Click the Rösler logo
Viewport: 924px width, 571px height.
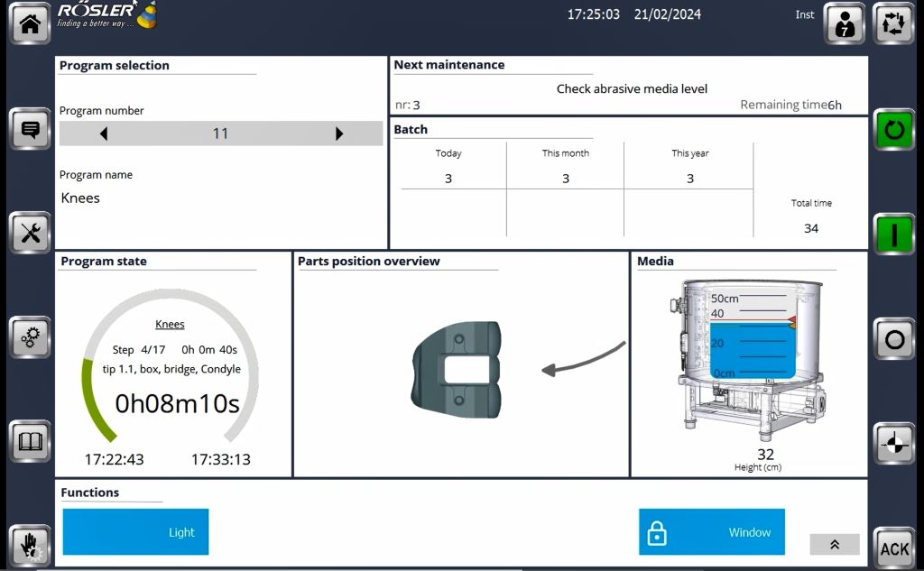tap(106, 15)
